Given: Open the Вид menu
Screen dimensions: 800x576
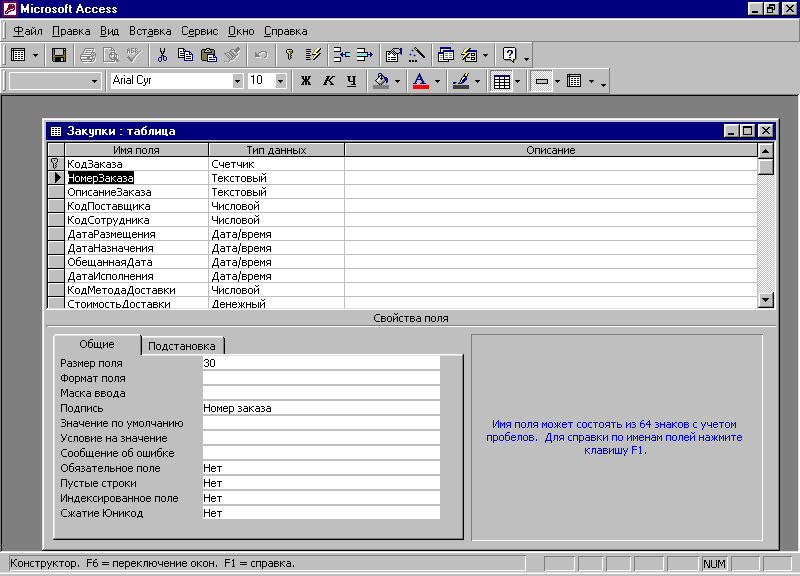Looking at the screenshot, I should click(109, 31).
